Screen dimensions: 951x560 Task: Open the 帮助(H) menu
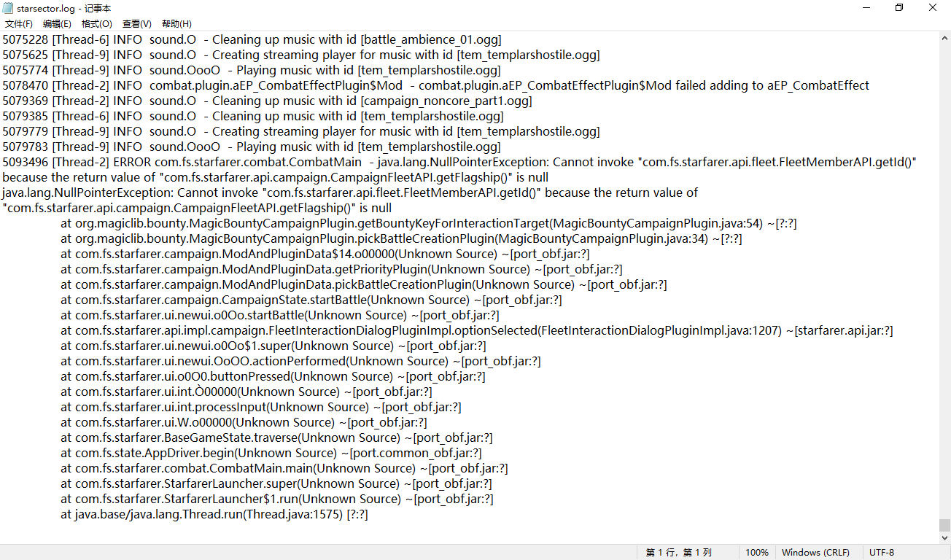pyautogui.click(x=176, y=24)
